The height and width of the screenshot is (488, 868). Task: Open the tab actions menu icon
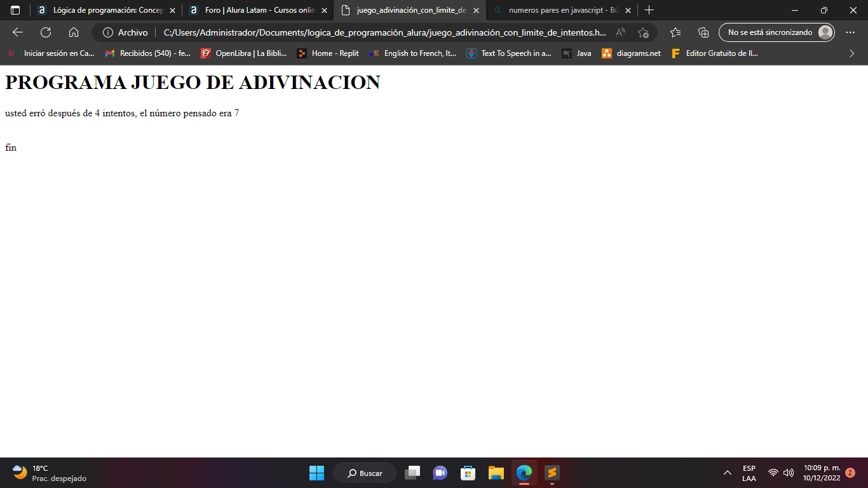tap(15, 10)
